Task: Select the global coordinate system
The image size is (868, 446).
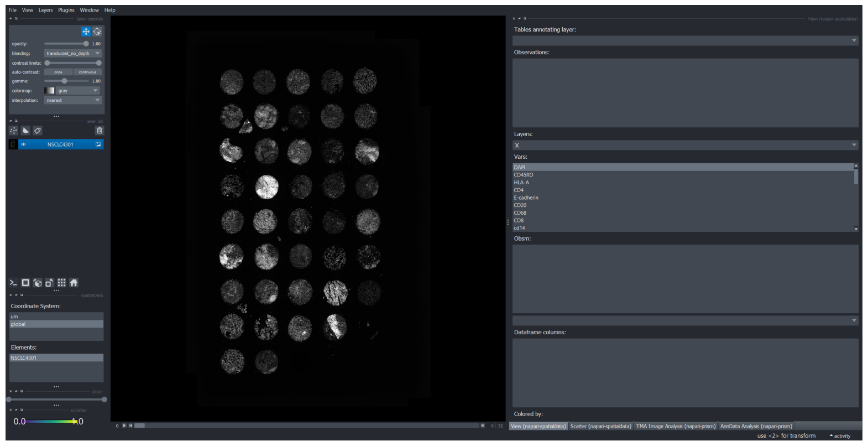Action: pyautogui.click(x=56, y=324)
